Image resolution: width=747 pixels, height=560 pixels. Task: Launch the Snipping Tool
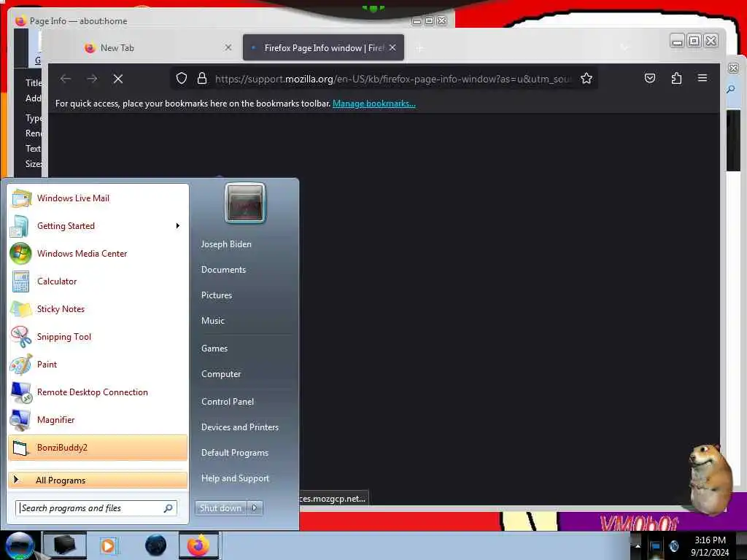tap(98, 337)
